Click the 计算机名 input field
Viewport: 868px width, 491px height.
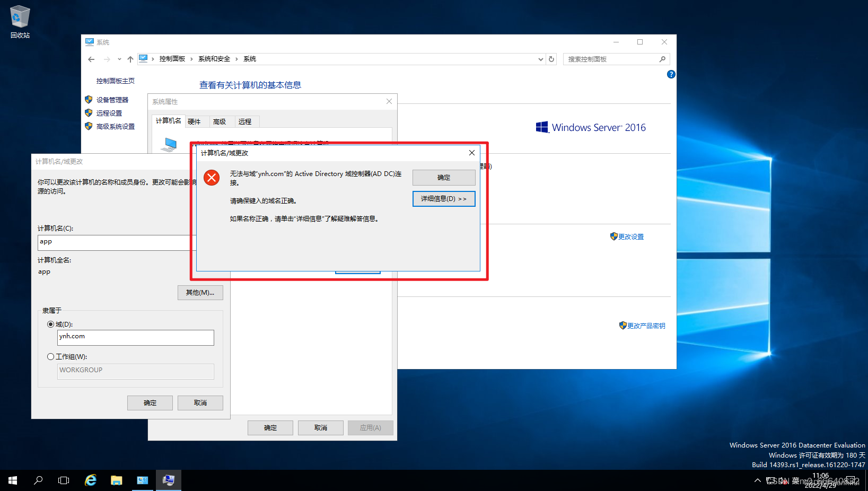(x=117, y=242)
